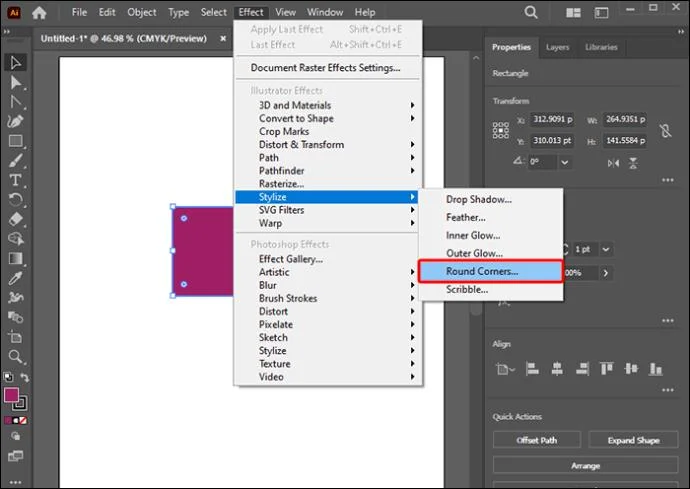Click vertical align center icon
The height and width of the screenshot is (489, 690).
631,368
